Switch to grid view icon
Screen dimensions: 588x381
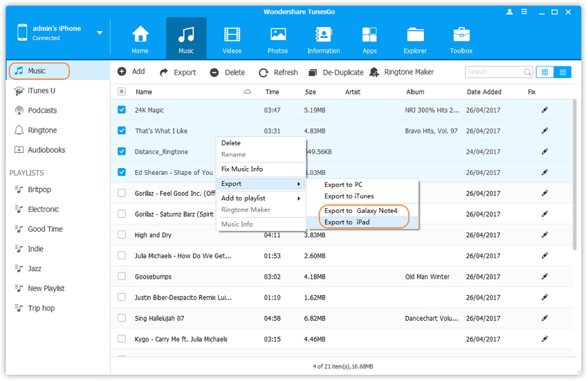[544, 72]
